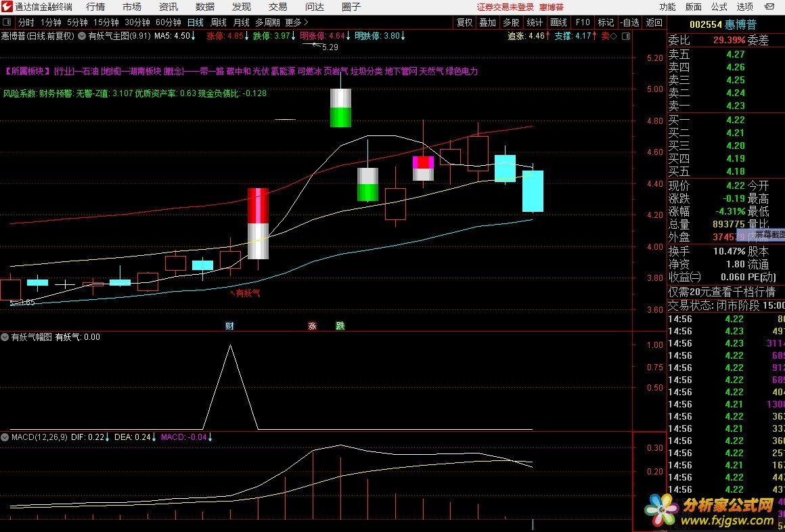Image resolution: width=785 pixels, height=532 pixels.
Task: Open the 圈子 menu
Action: (x=351, y=7)
